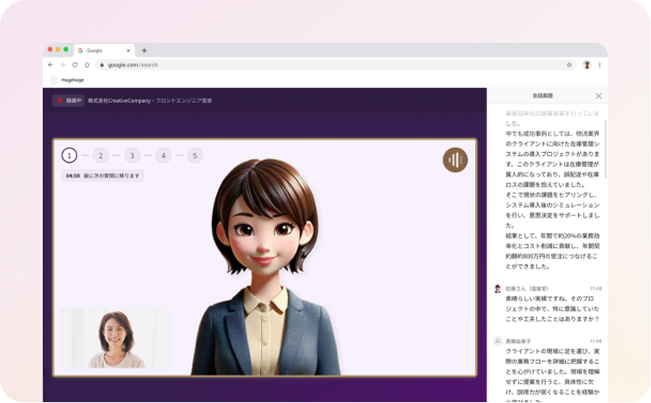This screenshot has width=651, height=403.
Task: Go to question step 5
Action: tap(194, 155)
